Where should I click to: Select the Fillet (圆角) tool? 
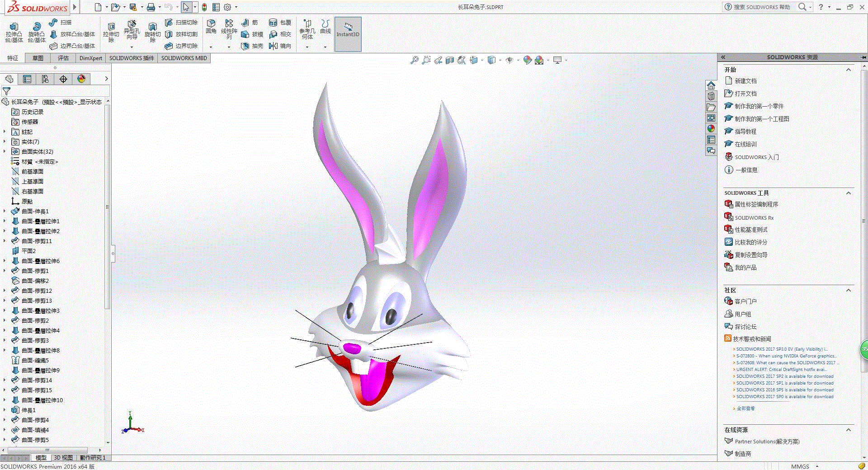click(x=211, y=27)
